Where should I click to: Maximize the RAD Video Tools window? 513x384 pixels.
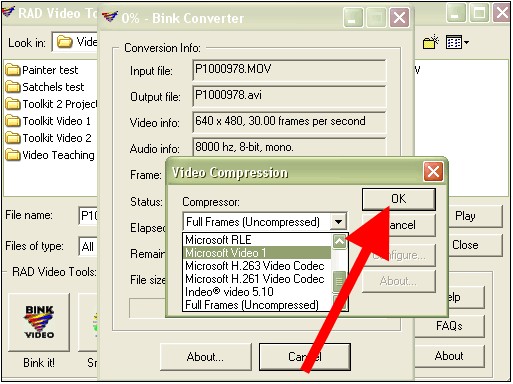point(479,13)
